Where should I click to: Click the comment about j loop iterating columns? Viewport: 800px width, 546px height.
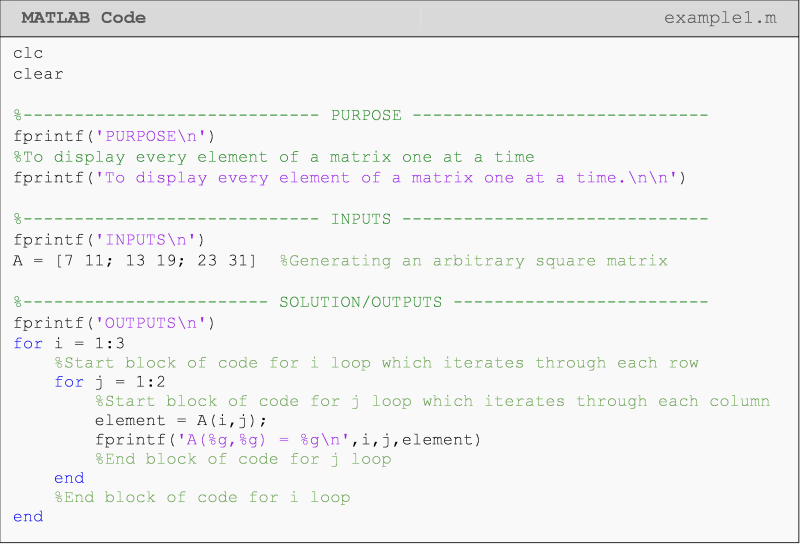[x=433, y=401]
